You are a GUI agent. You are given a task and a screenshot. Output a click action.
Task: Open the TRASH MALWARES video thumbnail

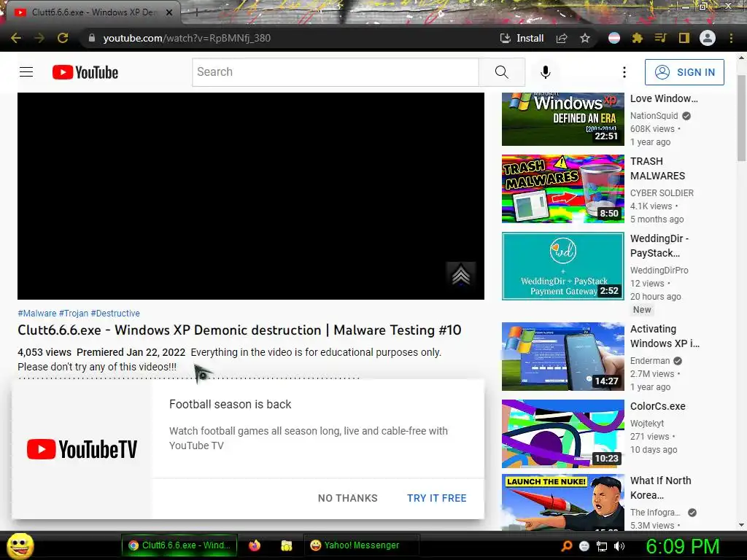click(x=562, y=189)
